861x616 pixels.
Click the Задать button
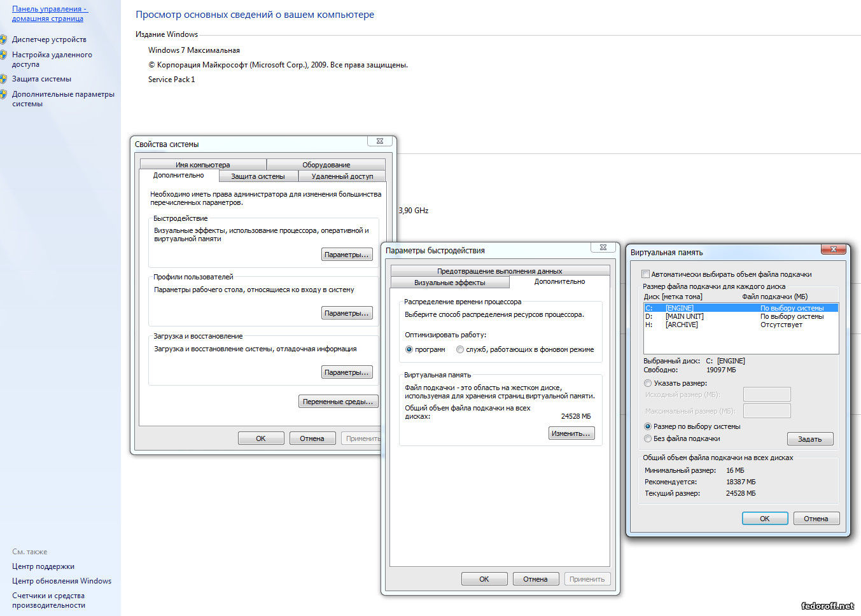coord(809,439)
